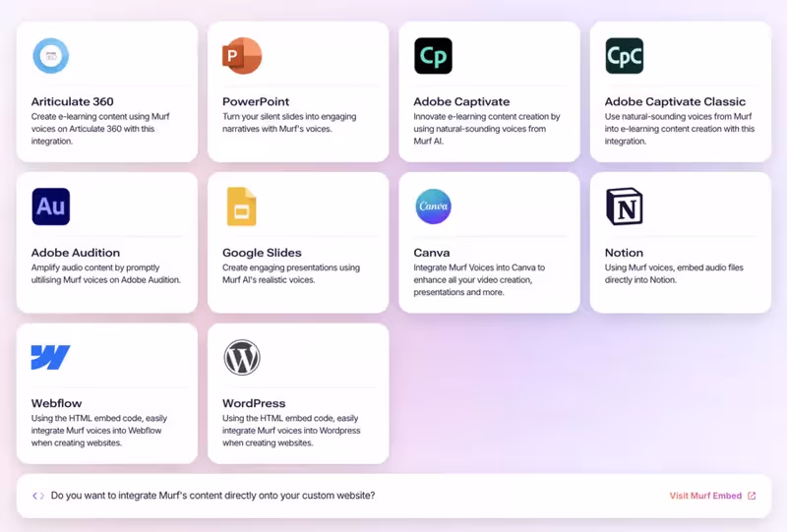Click the text 'Use natural-sounding voices from Murf'
787x532 pixels.
click(x=678, y=116)
